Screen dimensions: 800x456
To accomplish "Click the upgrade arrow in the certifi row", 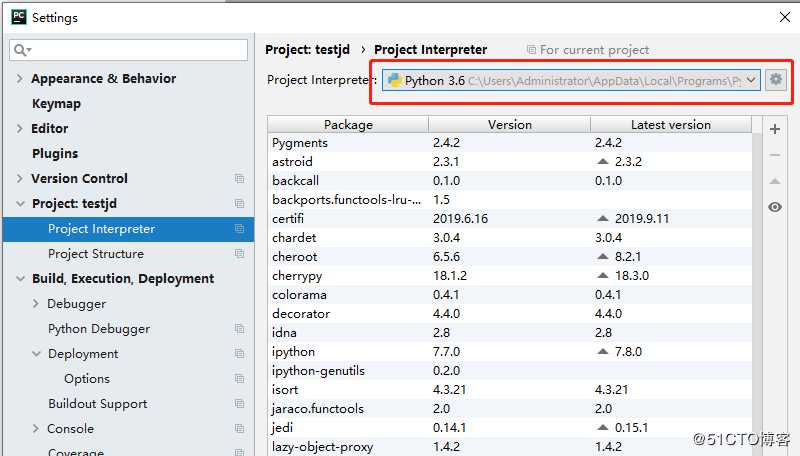I will [603, 219].
